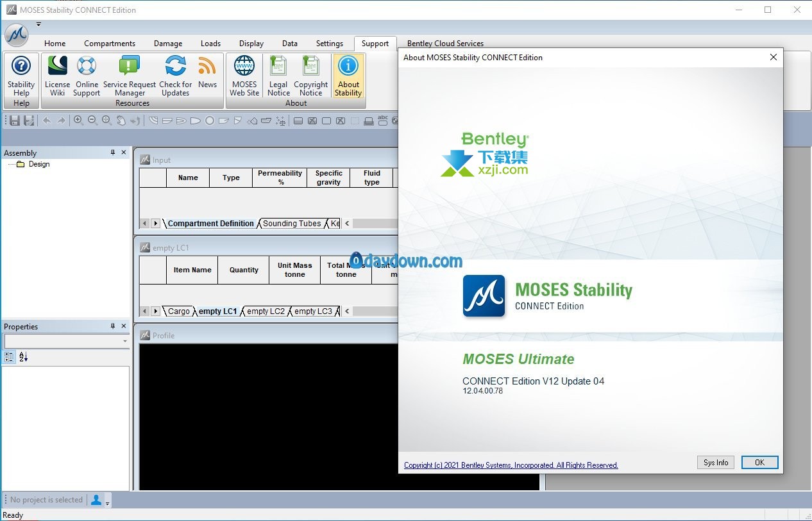Visit the MOSES Web Site
This screenshot has height=521, width=812.
[x=244, y=76]
